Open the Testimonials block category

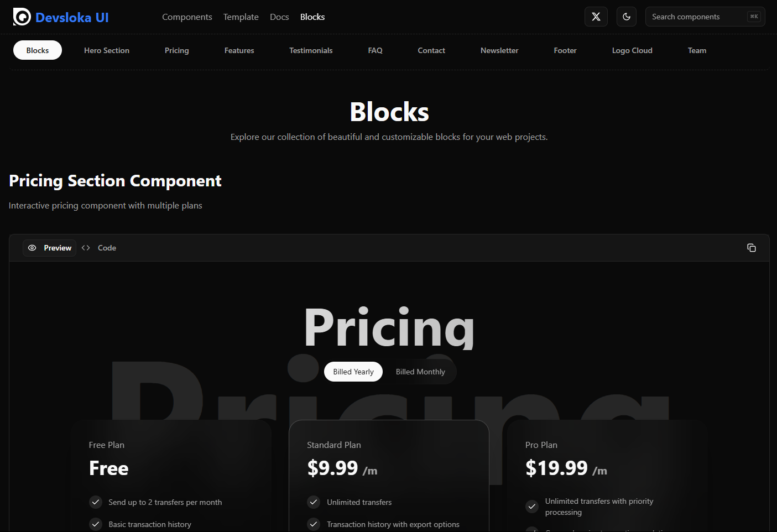pos(311,50)
